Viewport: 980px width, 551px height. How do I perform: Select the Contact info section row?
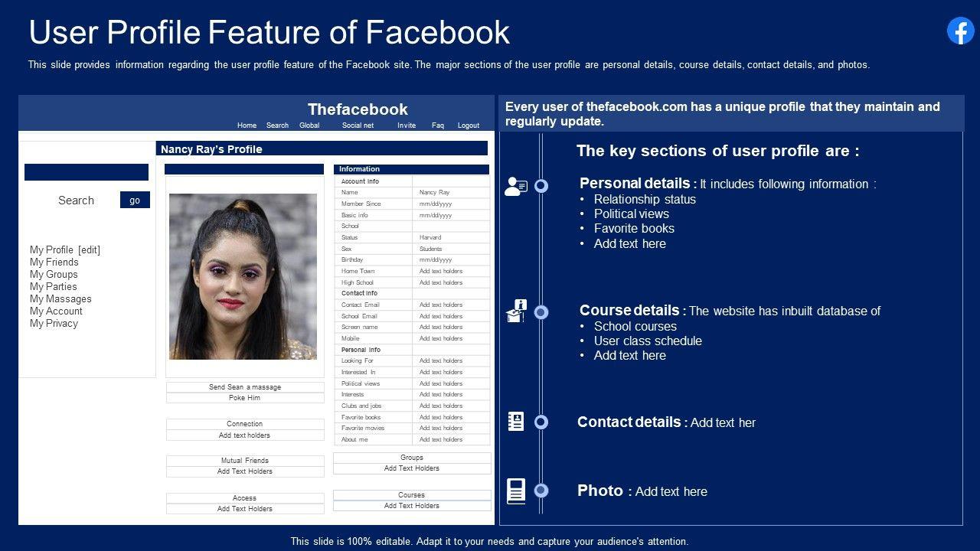(x=412, y=293)
